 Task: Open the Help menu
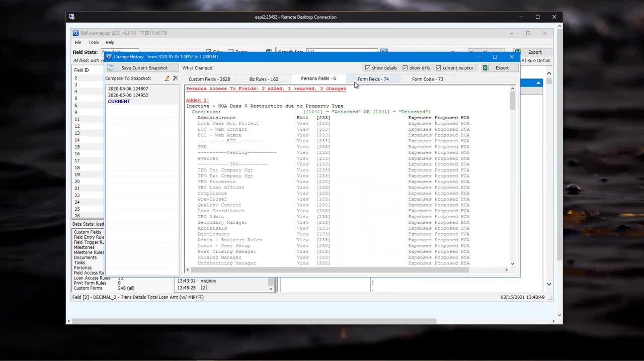110,42
